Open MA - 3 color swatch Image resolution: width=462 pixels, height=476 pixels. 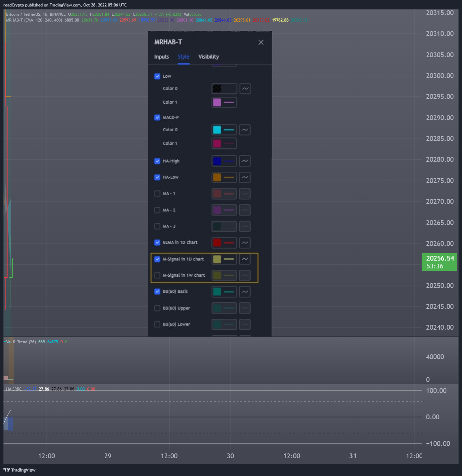224,226
